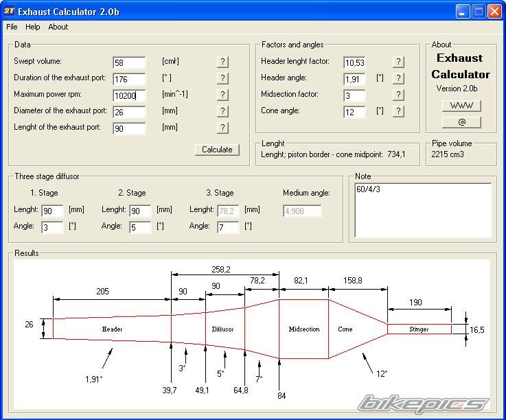Click the 84 midsection diameter value
Screen dimensions: 506x420
pyautogui.click(x=281, y=395)
